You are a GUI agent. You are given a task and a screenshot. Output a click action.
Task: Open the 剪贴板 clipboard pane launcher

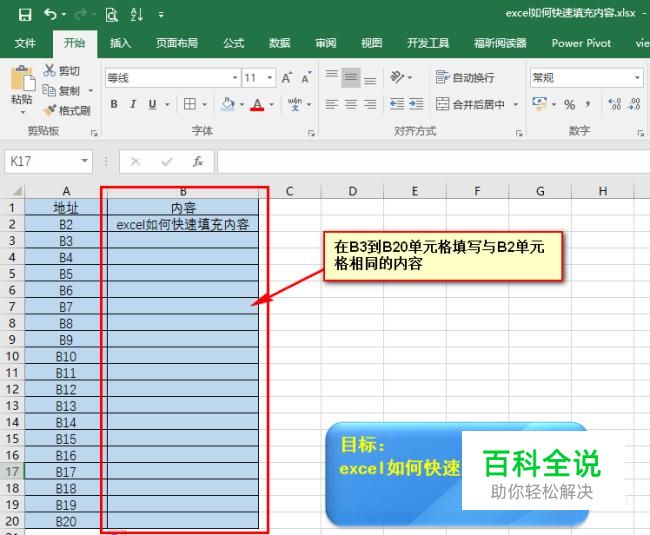[x=94, y=133]
